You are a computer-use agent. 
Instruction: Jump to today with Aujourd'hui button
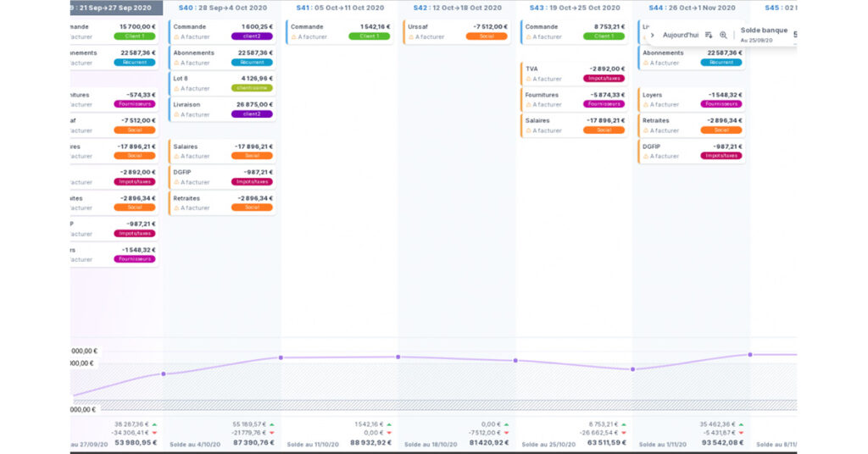681,35
